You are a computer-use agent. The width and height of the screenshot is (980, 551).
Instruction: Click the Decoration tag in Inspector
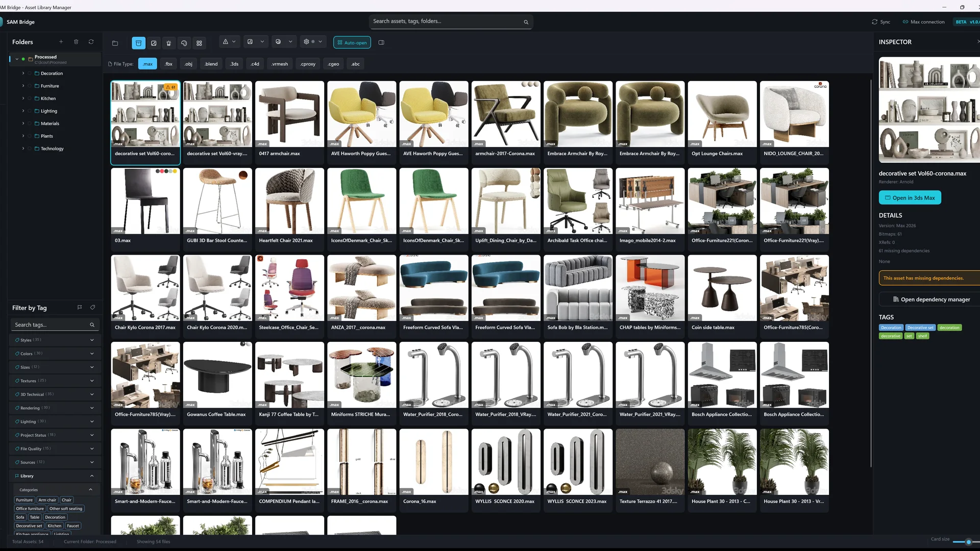(x=891, y=328)
